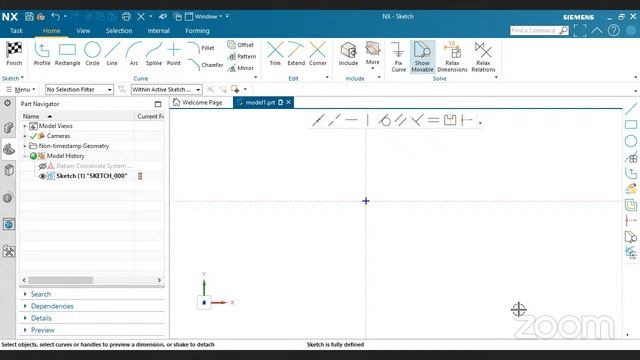Image resolution: width=640 pixels, height=360 pixels.
Task: Expand the Cameras node
Action: click(x=25, y=136)
